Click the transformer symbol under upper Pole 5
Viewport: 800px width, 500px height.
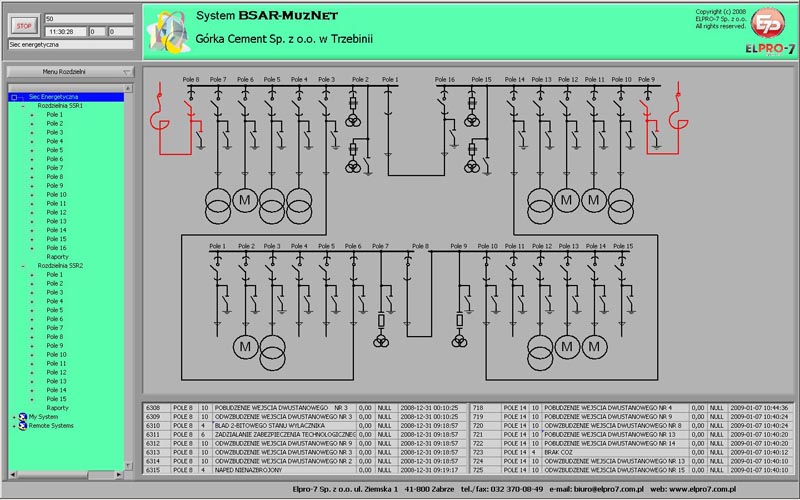coord(272,206)
